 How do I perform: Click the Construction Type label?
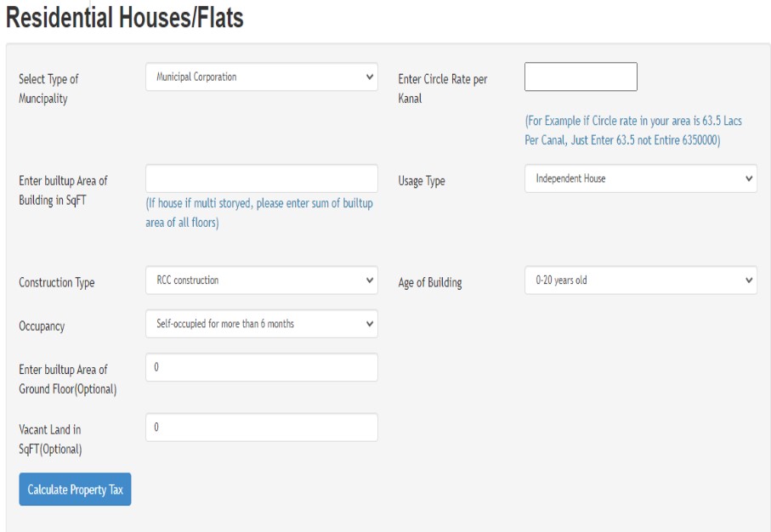point(57,283)
